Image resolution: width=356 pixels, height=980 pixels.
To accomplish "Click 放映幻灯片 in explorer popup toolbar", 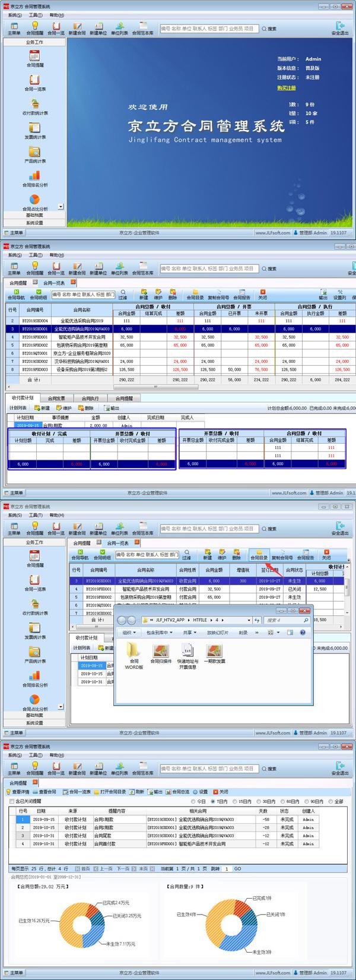I will (x=217, y=633).
